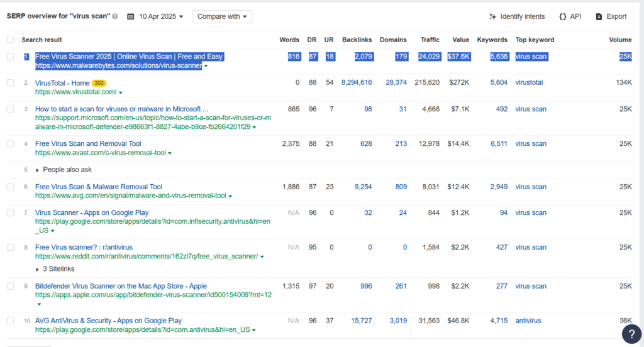This screenshot has height=347, width=644.
Task: Open the dropdown arrow after the reddit.com URL
Action: coord(262,256)
